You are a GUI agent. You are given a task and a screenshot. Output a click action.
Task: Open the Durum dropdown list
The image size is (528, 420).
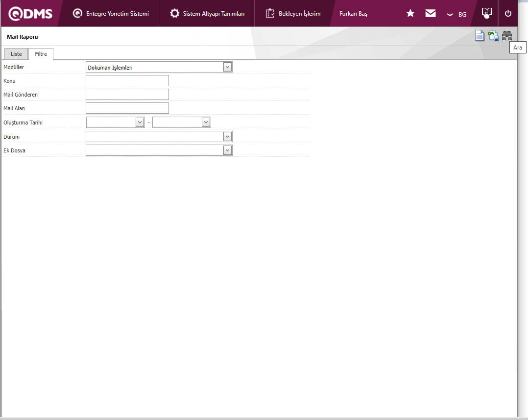pos(227,136)
